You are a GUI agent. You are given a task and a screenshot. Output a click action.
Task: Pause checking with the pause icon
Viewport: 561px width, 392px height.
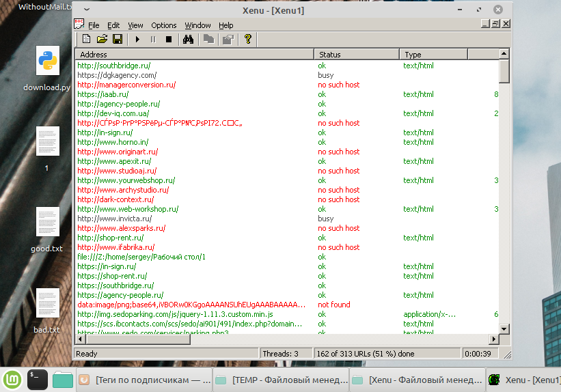(x=153, y=39)
